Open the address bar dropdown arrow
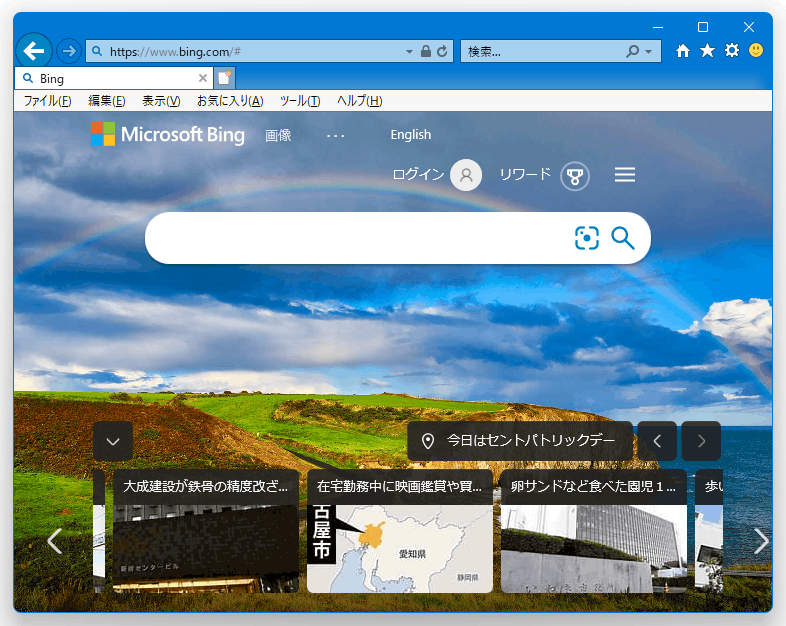This screenshot has height=626, width=786. tap(410, 51)
